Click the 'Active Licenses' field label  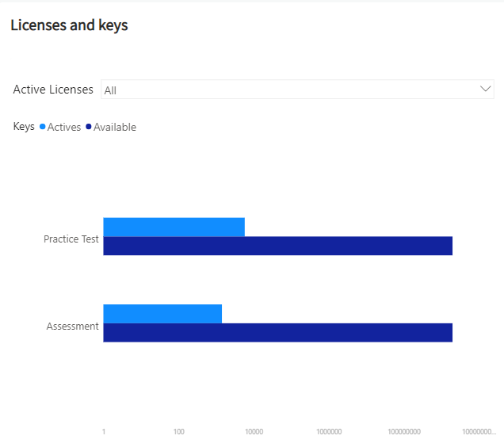pos(53,90)
